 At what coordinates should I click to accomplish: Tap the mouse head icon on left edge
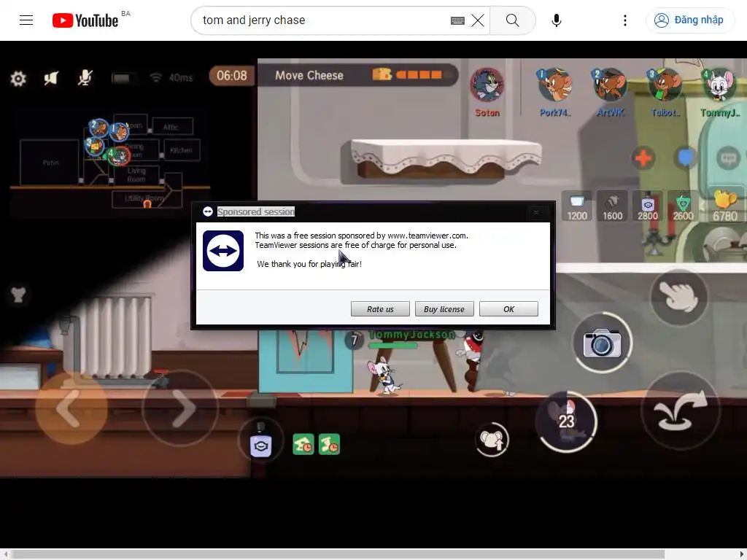pyautogui.click(x=18, y=295)
